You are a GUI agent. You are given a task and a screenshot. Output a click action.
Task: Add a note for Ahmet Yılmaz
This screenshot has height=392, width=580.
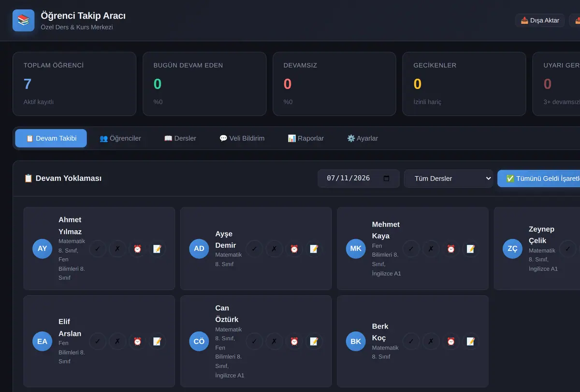point(157,248)
